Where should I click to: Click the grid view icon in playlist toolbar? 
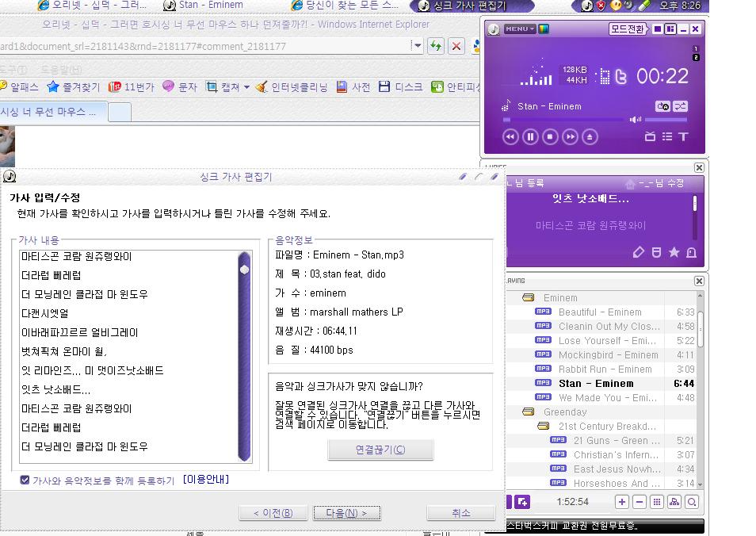click(x=657, y=502)
